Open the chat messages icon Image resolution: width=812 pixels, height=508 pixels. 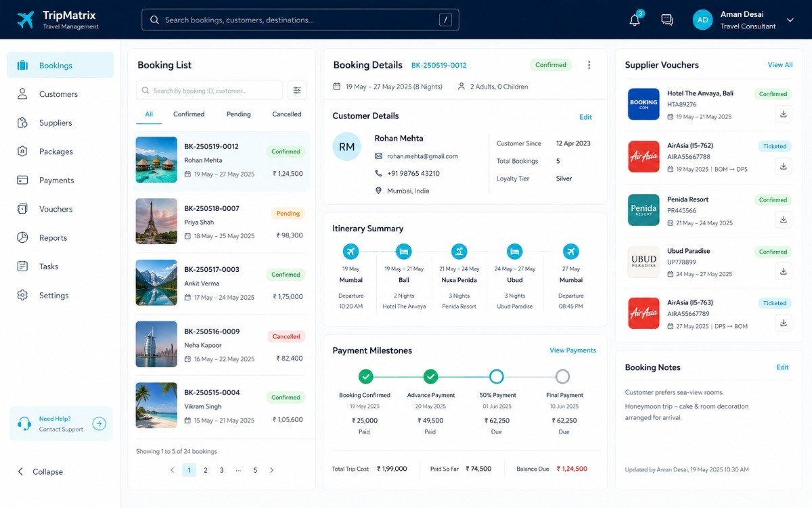[667, 20]
